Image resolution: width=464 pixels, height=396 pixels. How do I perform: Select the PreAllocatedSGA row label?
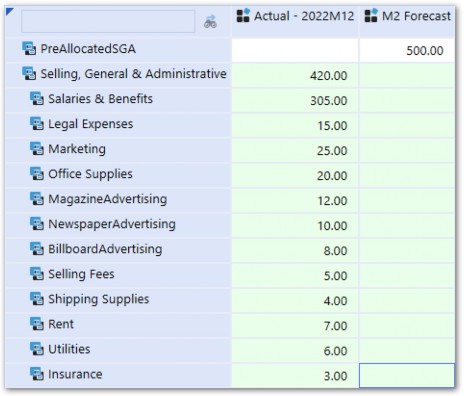pos(88,49)
